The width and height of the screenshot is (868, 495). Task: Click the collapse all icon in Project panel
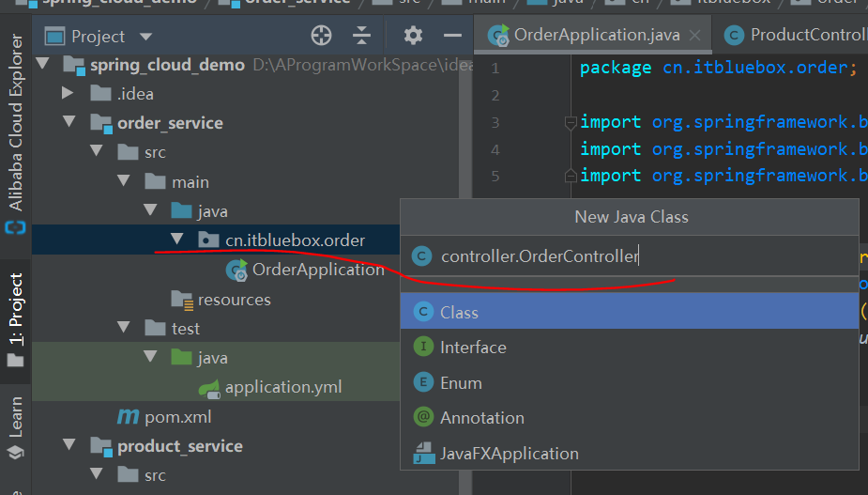362,36
